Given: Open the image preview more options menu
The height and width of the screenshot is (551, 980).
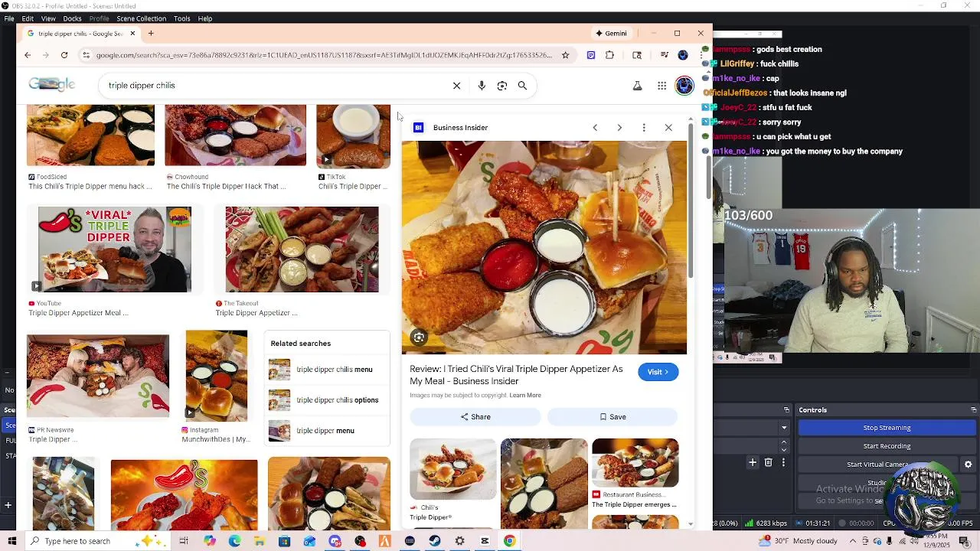Looking at the screenshot, I should coord(644,128).
